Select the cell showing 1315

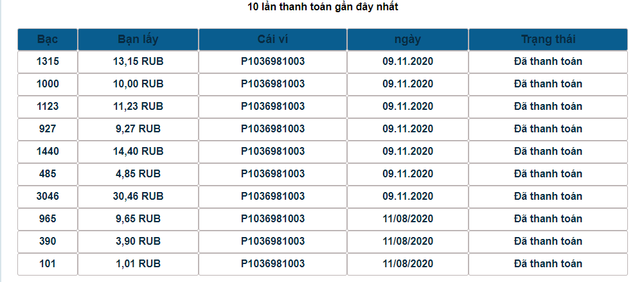(48, 62)
